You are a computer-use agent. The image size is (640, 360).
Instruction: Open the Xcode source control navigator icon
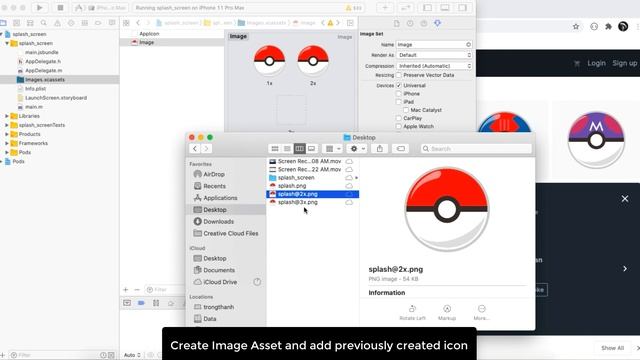pyautogui.click(x=16, y=23)
